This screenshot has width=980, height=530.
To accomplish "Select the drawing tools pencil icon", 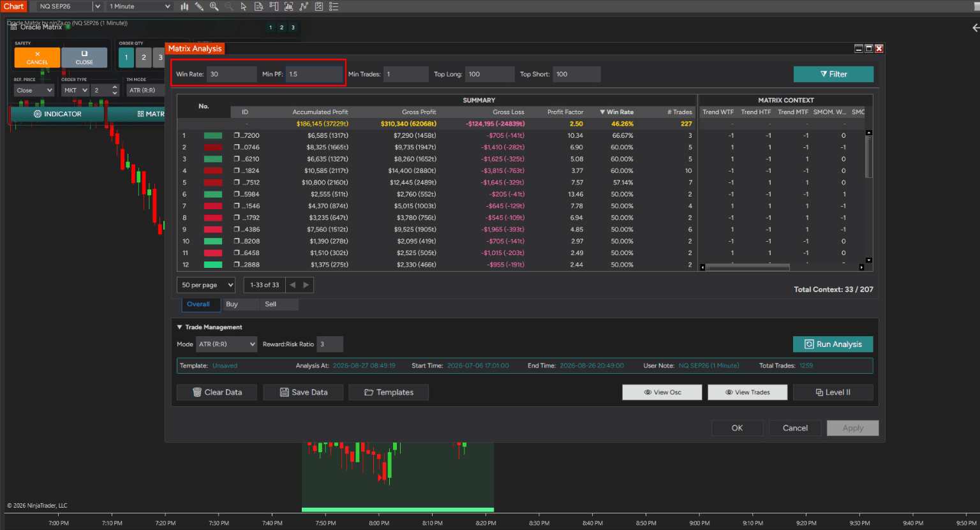I will click(x=199, y=6).
